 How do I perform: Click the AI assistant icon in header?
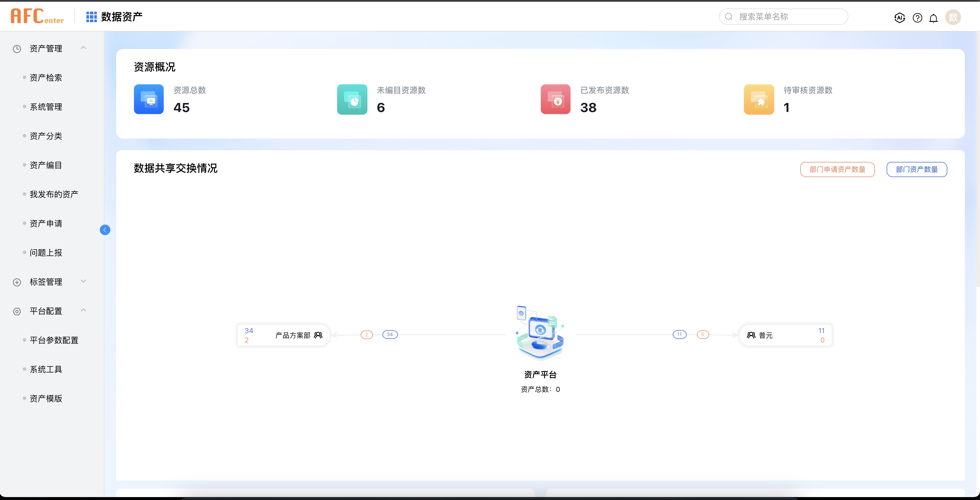click(899, 18)
